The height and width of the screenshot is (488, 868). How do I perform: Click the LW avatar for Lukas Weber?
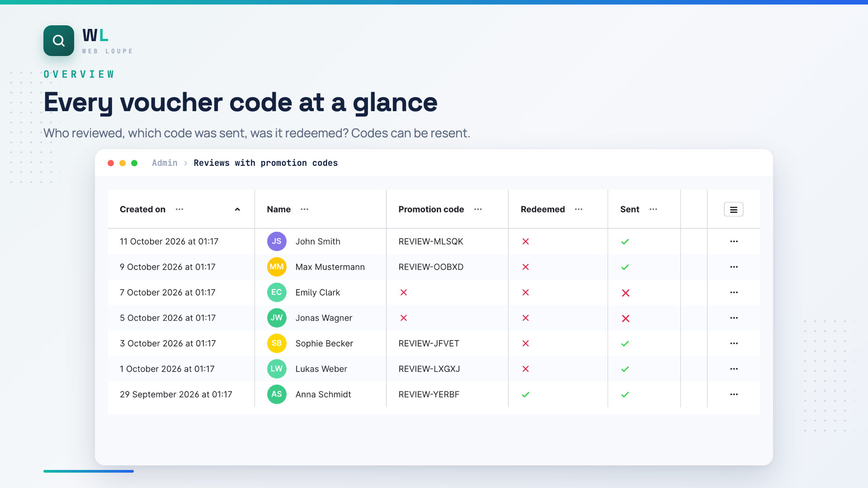click(x=277, y=369)
